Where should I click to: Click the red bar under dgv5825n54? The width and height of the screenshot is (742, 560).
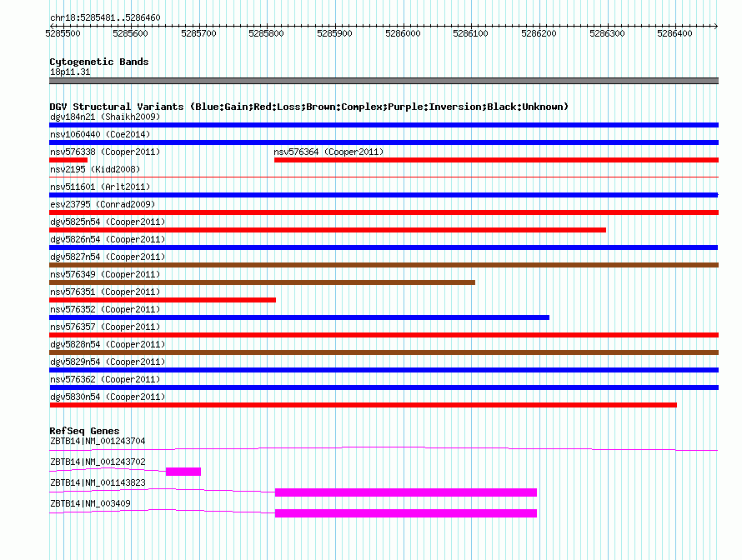tap(328, 230)
